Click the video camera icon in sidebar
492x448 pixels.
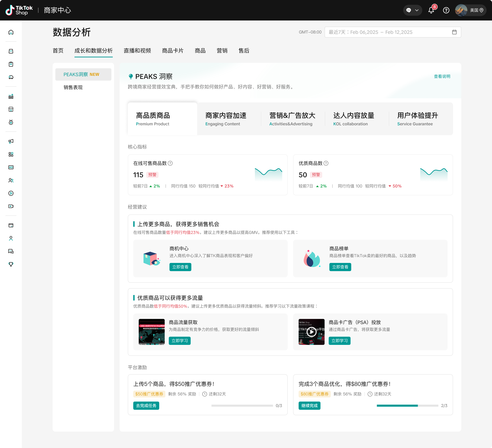(11, 206)
